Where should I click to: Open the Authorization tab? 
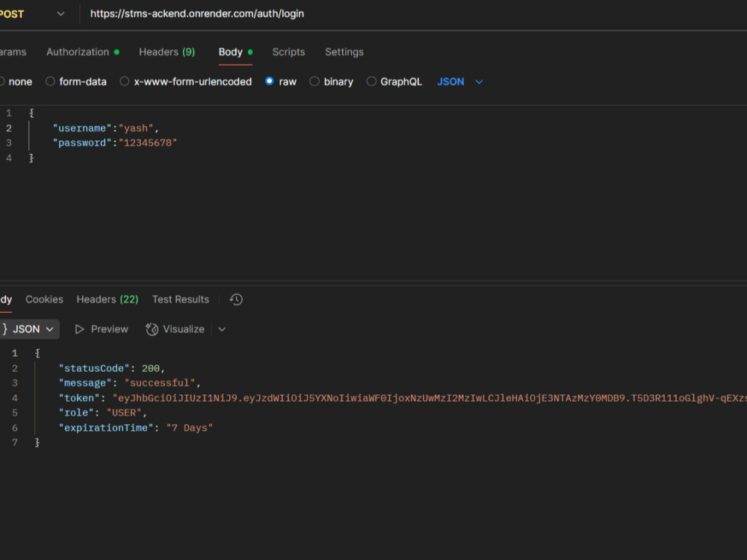tap(82, 52)
